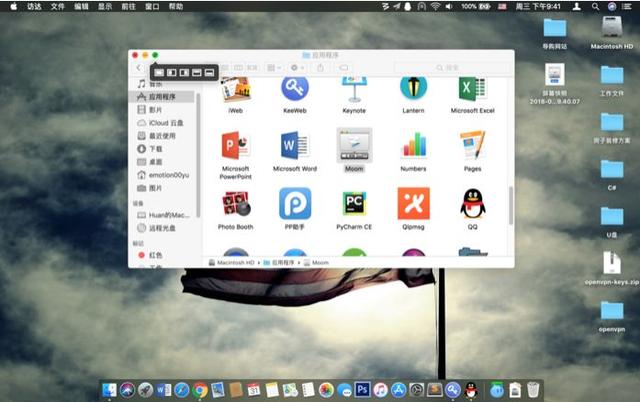640x402 pixels.
Task: Select the Keynote application icon
Action: (354, 89)
